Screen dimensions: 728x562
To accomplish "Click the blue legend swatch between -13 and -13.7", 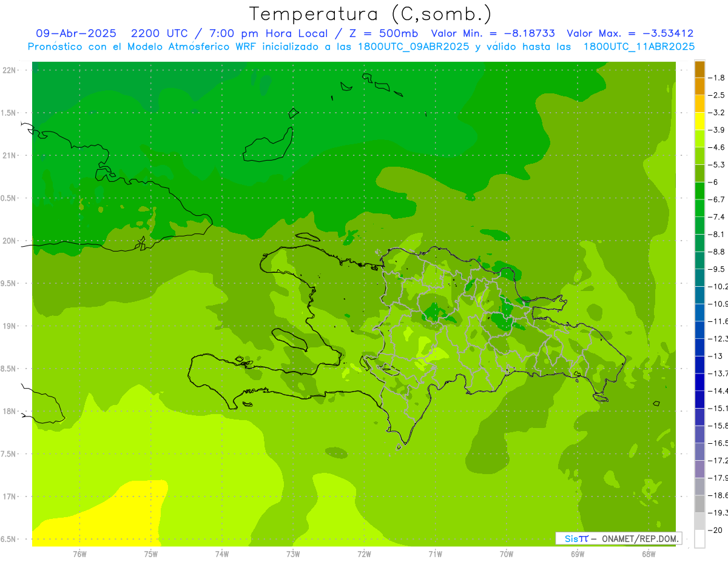I will tap(699, 365).
